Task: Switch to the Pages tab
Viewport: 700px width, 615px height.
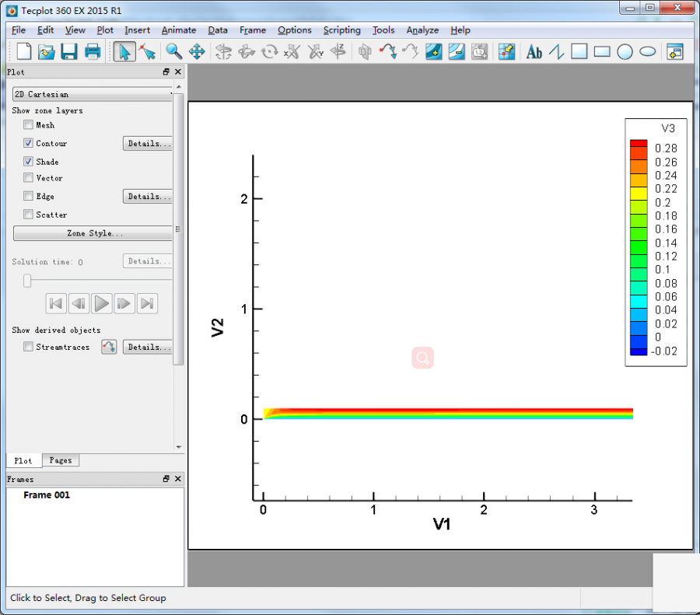Action: point(60,460)
